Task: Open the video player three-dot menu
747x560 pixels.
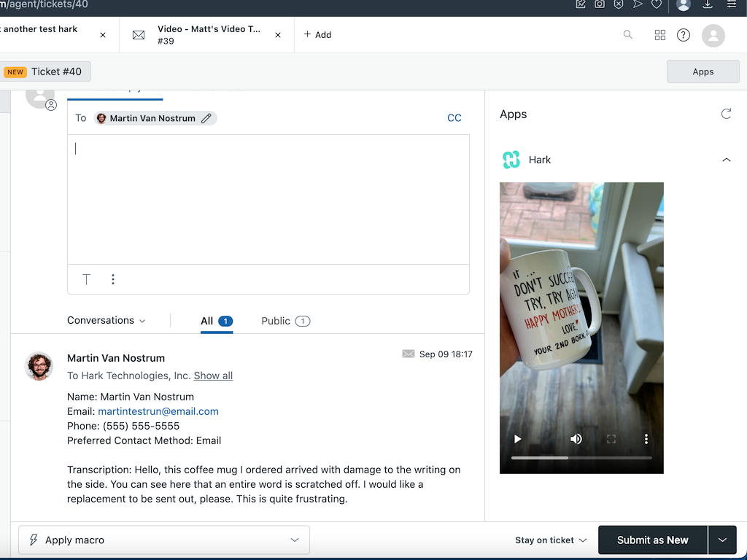Action: point(646,439)
